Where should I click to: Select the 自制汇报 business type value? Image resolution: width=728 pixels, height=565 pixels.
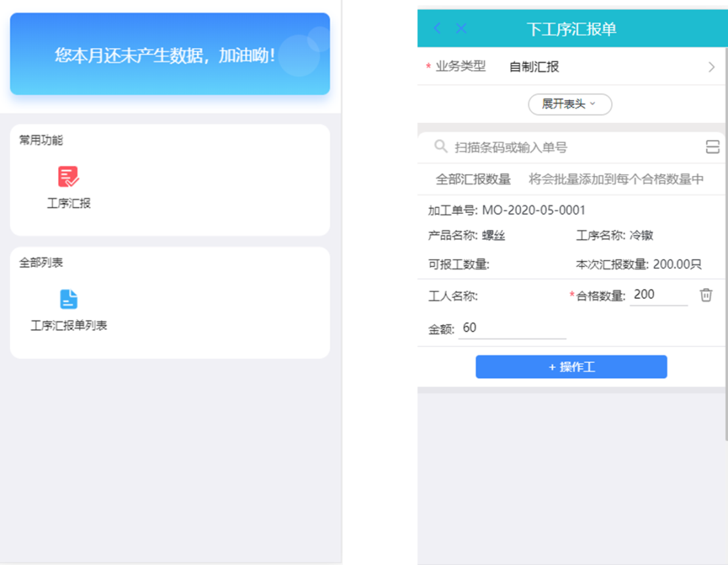(534, 67)
